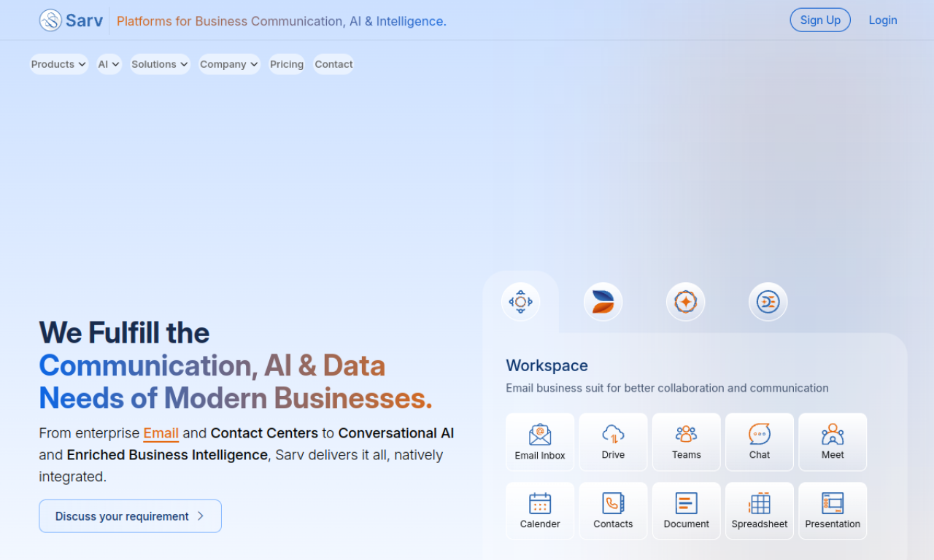Open the Teams tile
The width and height of the screenshot is (934, 560).
click(686, 442)
